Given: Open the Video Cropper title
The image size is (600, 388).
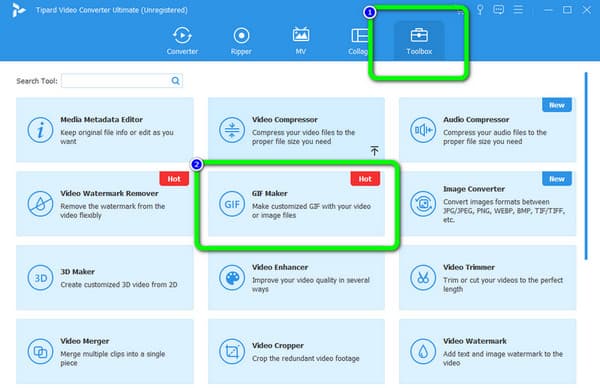Looking at the screenshot, I should [x=277, y=345].
